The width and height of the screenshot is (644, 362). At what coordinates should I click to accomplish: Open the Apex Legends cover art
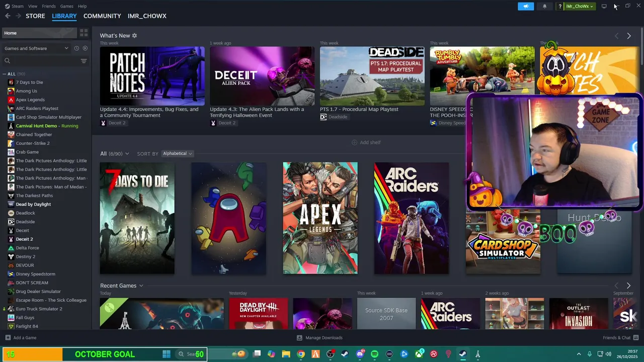tap(320, 218)
